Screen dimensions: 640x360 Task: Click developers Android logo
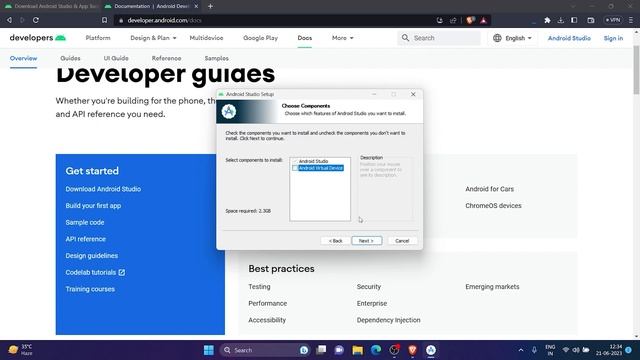(x=38, y=38)
